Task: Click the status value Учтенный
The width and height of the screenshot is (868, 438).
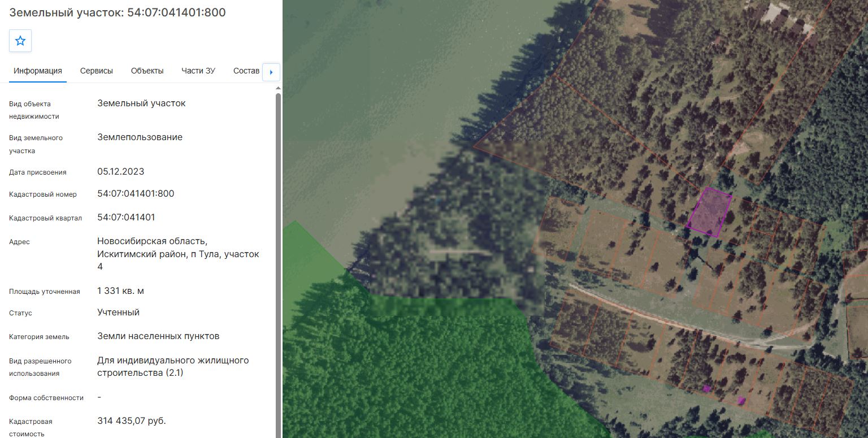Action: pos(118,312)
